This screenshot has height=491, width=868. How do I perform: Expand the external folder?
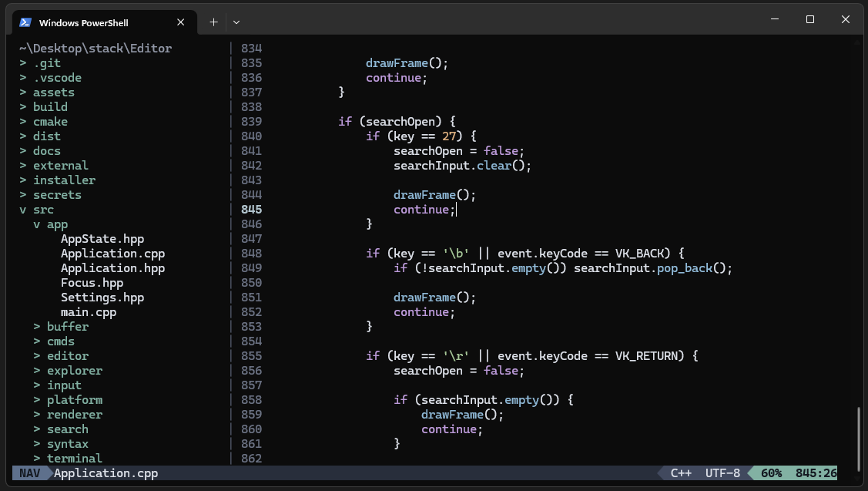tap(54, 166)
